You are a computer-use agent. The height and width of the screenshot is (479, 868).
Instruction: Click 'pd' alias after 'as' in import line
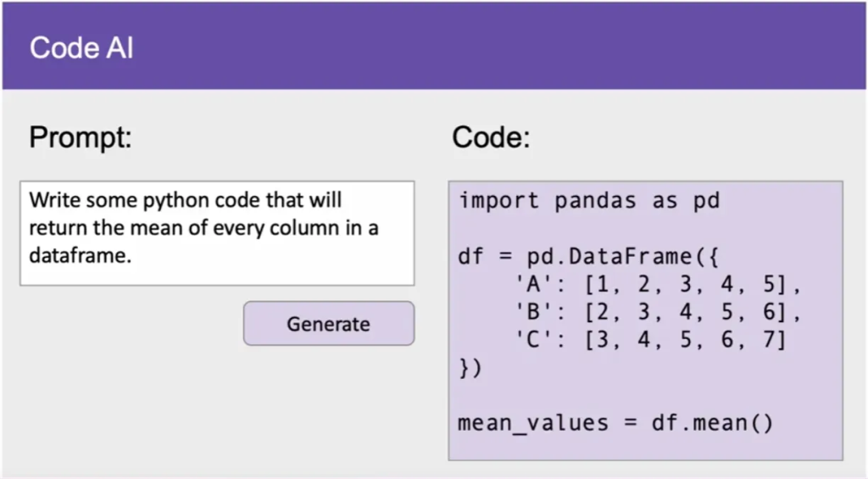tap(705, 201)
